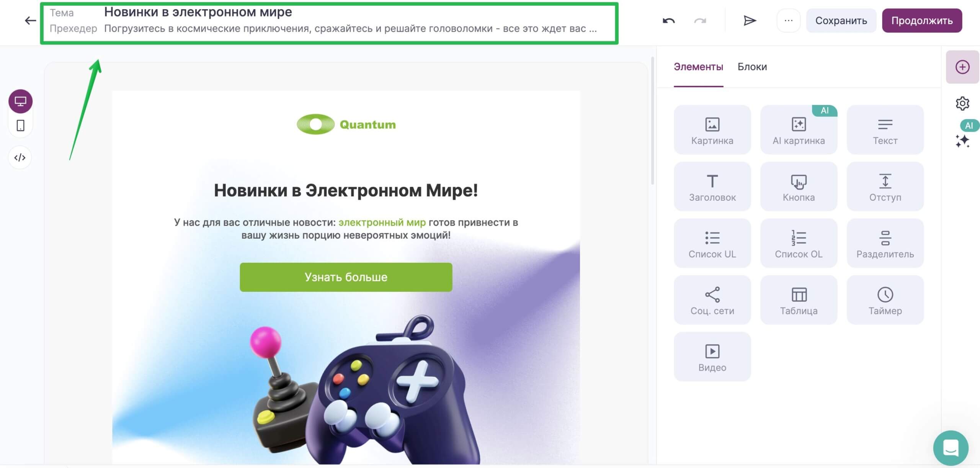Select the gamepad illustration image
This screenshot has height=468, width=980.
pyautogui.click(x=364, y=389)
